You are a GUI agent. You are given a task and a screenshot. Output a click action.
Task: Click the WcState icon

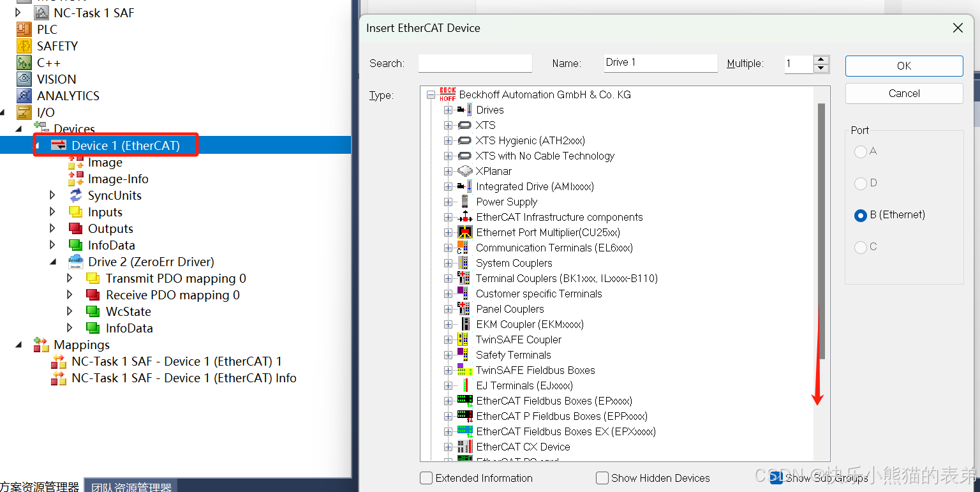(x=93, y=311)
